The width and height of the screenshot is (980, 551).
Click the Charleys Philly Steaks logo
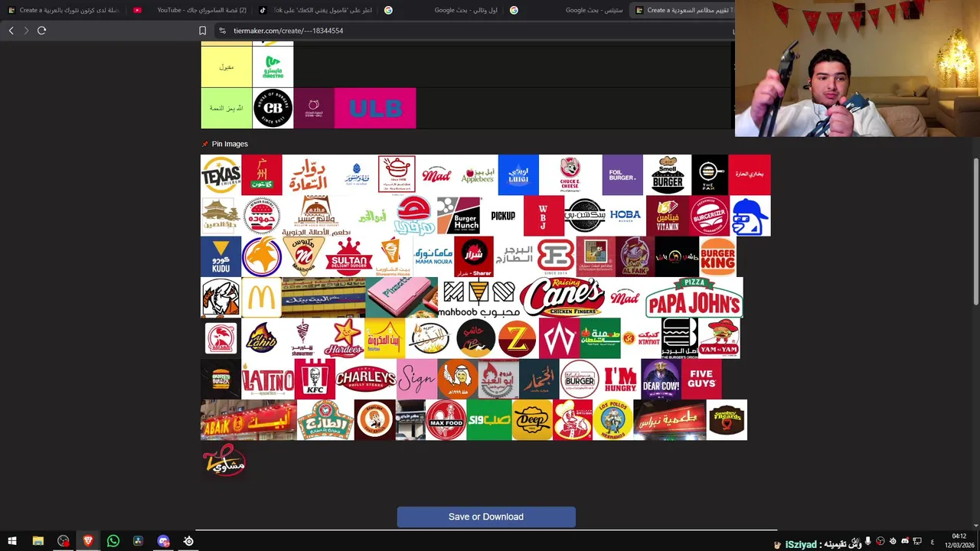point(366,379)
